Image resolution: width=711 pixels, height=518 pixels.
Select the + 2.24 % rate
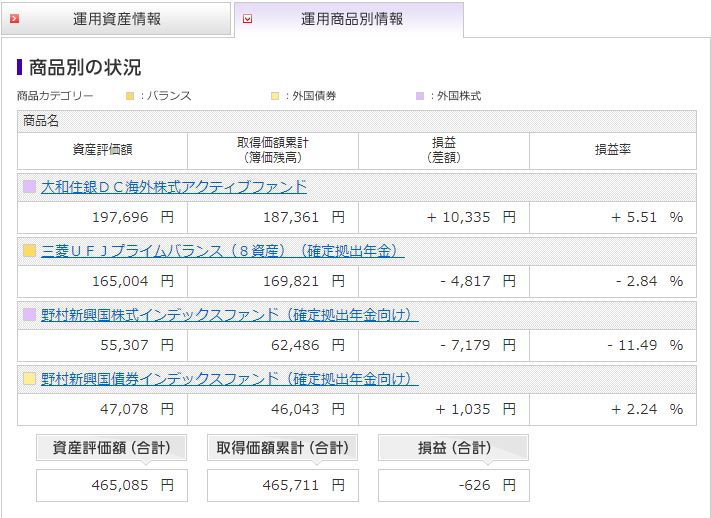pos(647,409)
